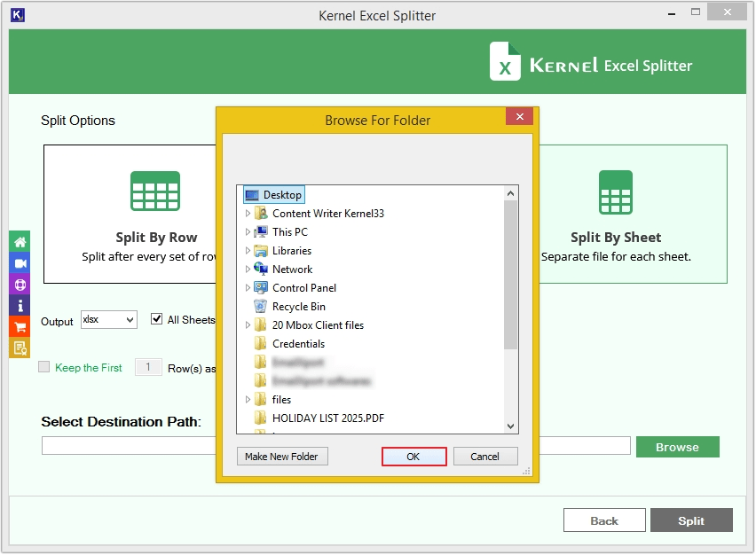Viewport: 756px width, 555px height.
Task: Open the help lifebuoy sidebar icon
Action: point(20,285)
